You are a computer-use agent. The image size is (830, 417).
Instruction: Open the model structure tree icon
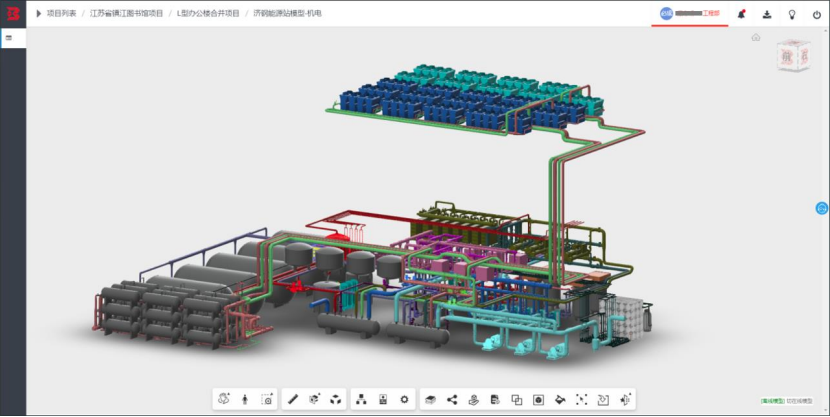361,400
